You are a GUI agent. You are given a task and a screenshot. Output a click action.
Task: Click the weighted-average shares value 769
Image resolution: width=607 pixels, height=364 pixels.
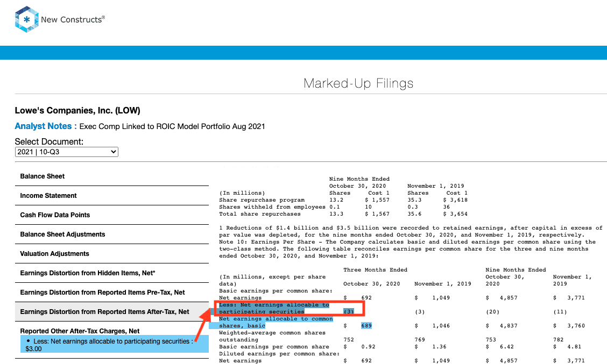(420, 340)
